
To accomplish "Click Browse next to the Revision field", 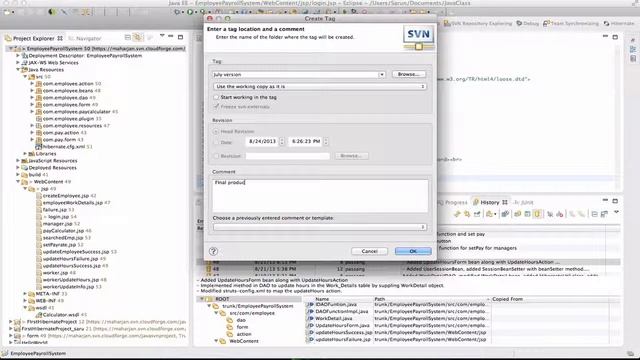I will point(351,156).
